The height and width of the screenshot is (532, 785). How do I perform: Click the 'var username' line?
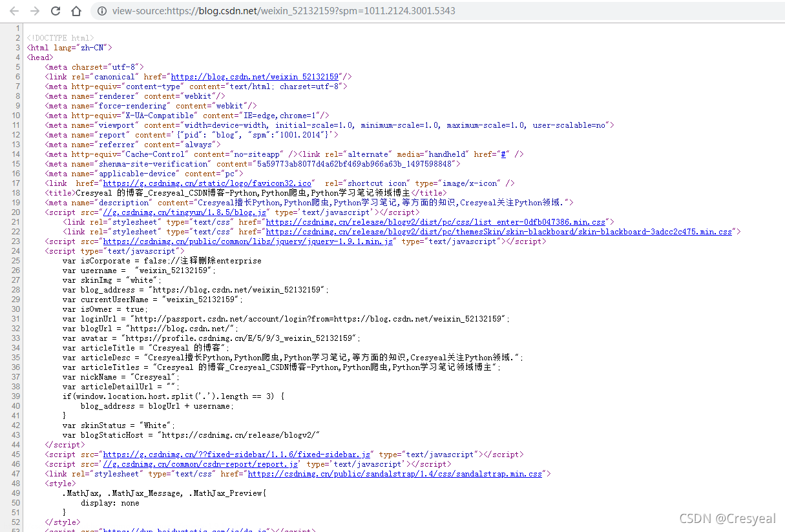click(x=140, y=271)
